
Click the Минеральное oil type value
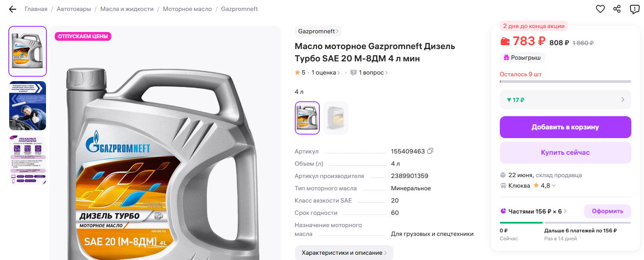pos(411,189)
